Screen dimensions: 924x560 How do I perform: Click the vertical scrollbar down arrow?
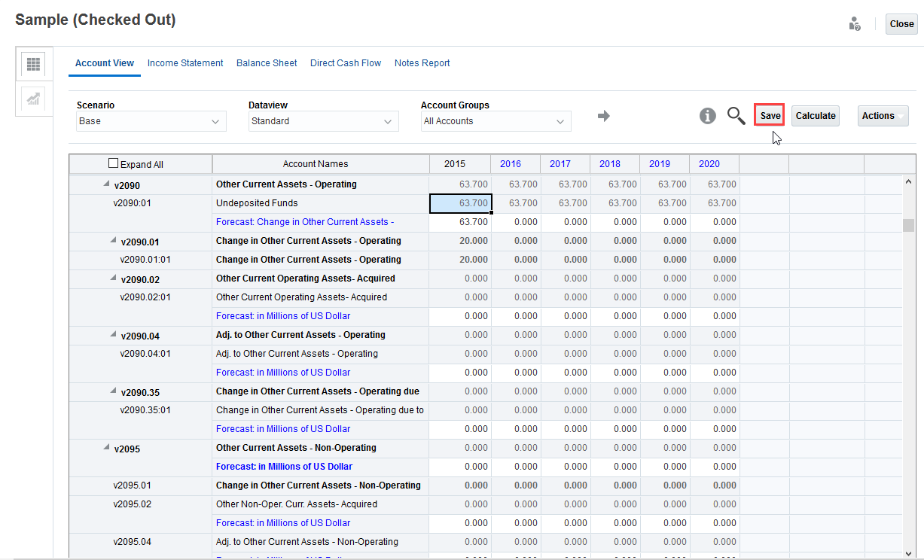tap(907, 552)
